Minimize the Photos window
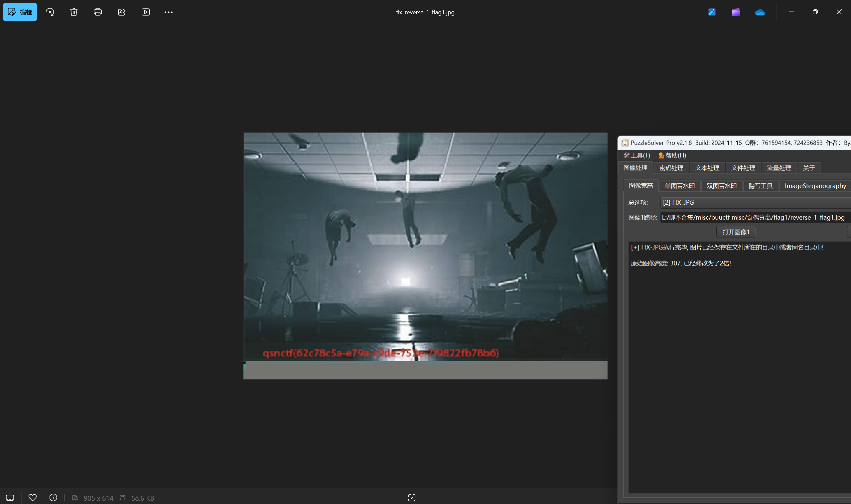Image resolution: width=851 pixels, height=504 pixels. [791, 12]
